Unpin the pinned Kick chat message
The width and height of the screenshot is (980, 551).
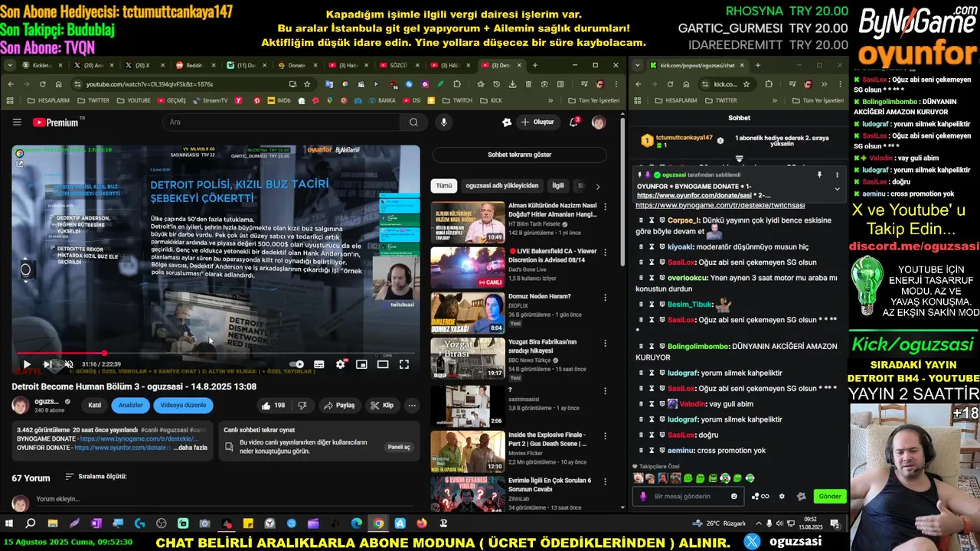tap(819, 175)
